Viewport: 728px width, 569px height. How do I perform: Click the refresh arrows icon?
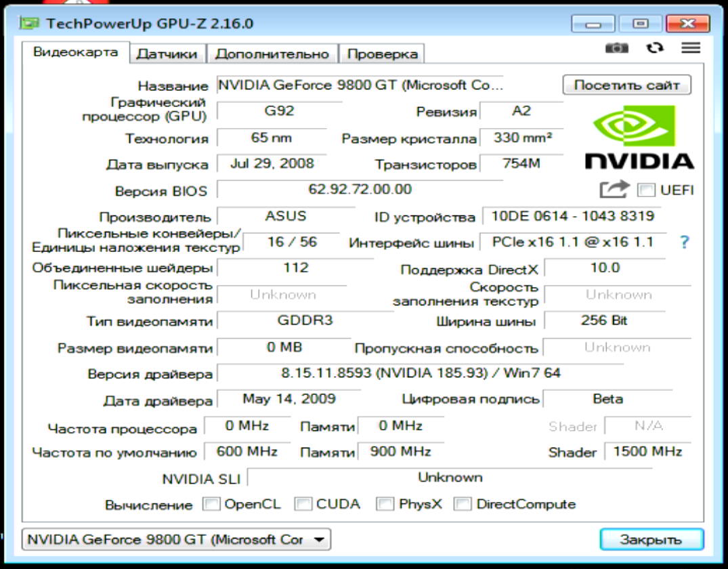[x=655, y=48]
